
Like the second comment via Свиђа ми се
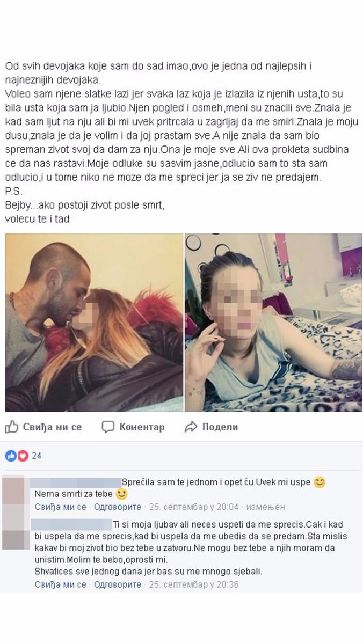point(61,584)
